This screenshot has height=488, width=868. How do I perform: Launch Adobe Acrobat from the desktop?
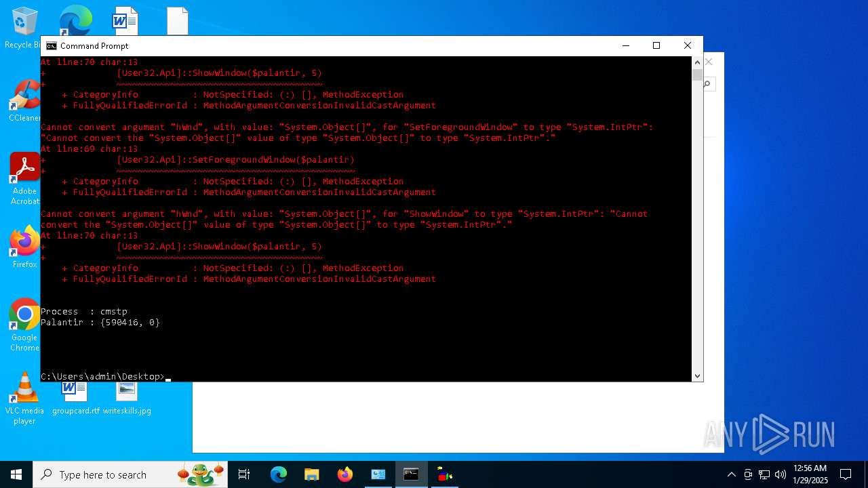(x=24, y=178)
